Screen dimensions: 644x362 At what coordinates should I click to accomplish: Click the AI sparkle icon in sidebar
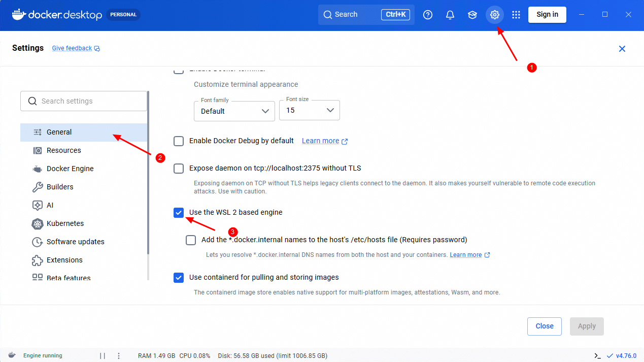[38, 205]
